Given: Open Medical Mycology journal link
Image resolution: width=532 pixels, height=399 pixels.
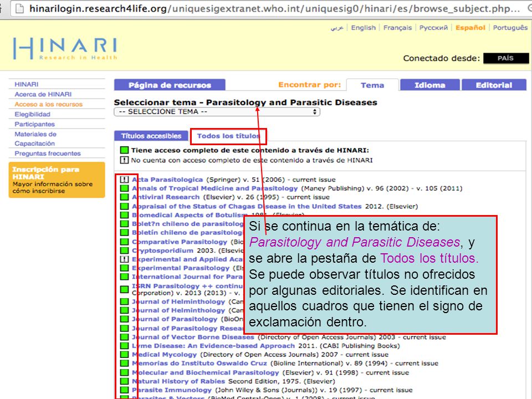Looking at the screenshot, I should (164, 355).
